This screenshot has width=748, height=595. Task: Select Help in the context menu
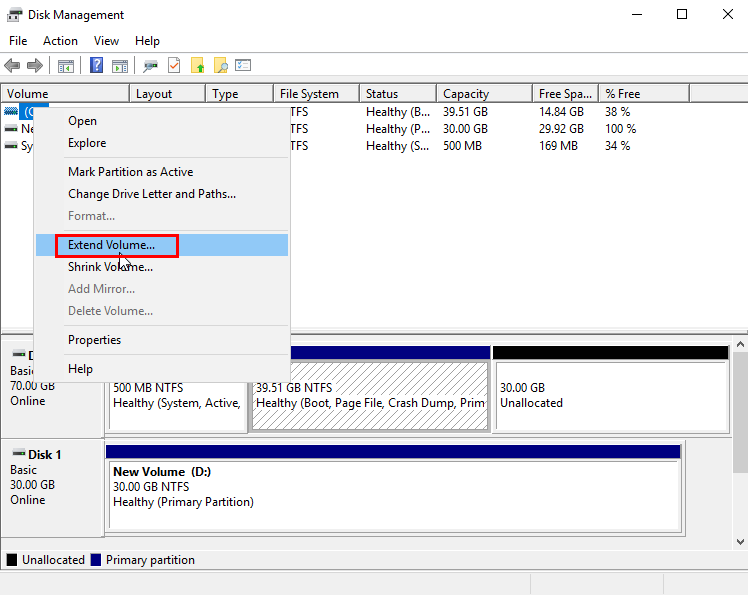(x=162, y=369)
